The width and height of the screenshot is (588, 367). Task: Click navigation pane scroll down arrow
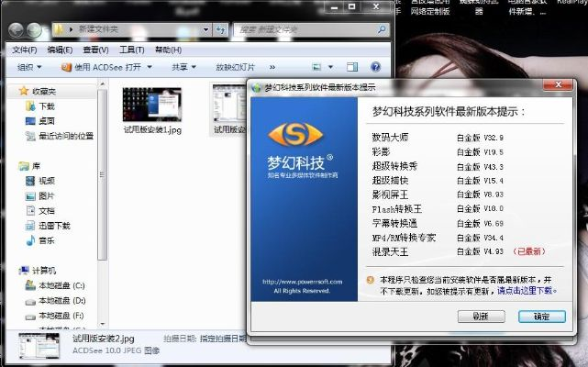(103, 324)
